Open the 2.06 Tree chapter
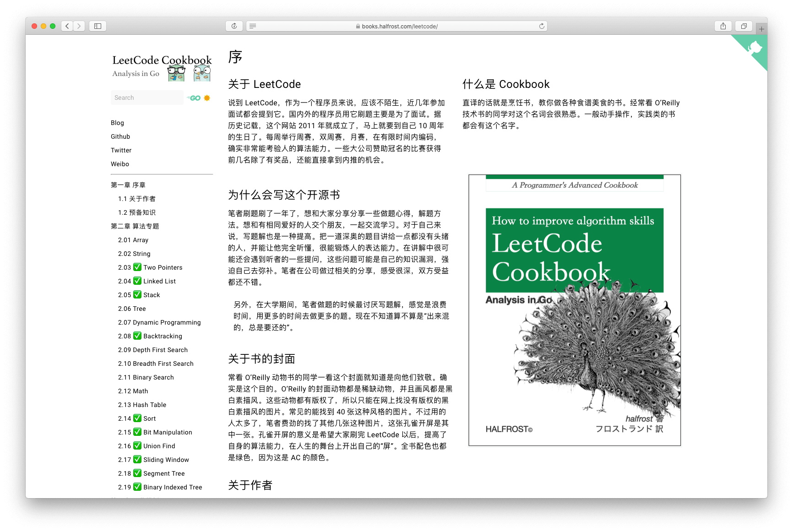The width and height of the screenshot is (793, 532). click(132, 309)
